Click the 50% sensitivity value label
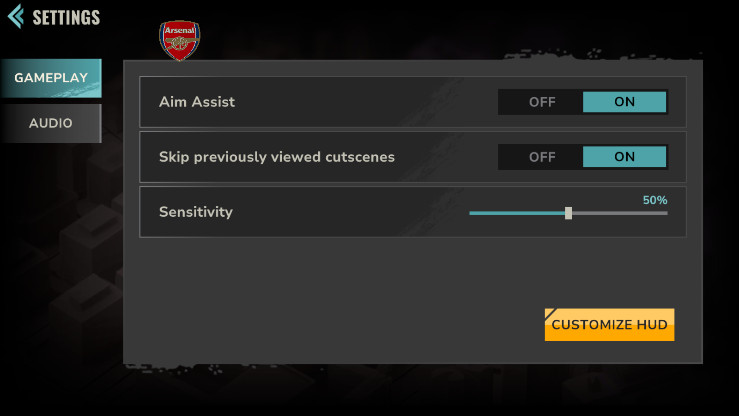The height and width of the screenshot is (416, 739). (x=655, y=200)
